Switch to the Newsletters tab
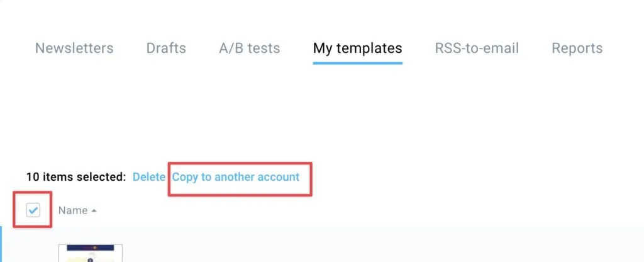Viewport: 644px width, 262px height. pyautogui.click(x=74, y=48)
